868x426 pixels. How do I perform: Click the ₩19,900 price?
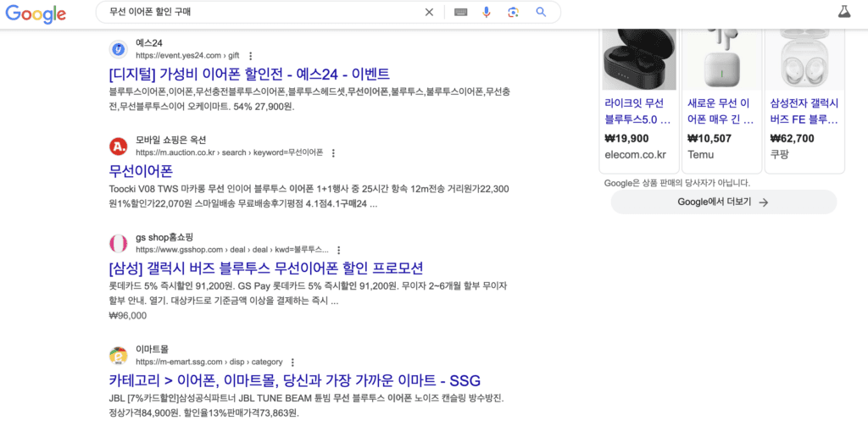(x=626, y=138)
